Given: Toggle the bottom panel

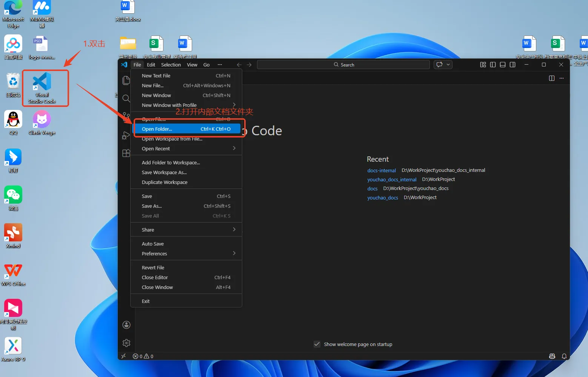Looking at the screenshot, I should 503,65.
